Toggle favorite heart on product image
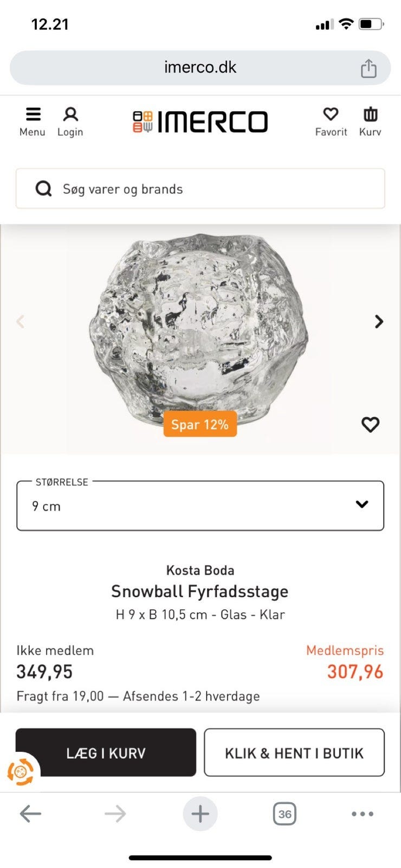Image resolution: width=401 pixels, height=868 pixels. 370,424
